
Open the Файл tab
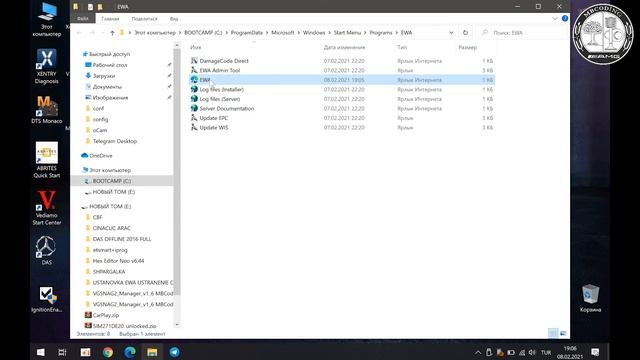(83, 19)
